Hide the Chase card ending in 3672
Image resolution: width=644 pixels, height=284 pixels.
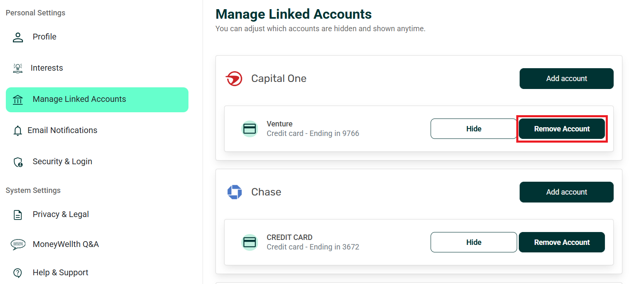(473, 242)
